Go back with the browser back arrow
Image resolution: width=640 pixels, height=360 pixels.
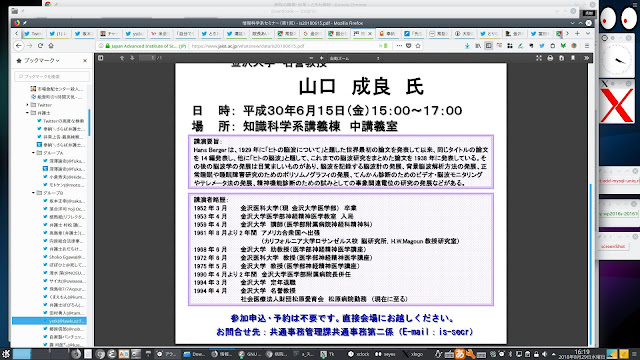[x=19, y=46]
